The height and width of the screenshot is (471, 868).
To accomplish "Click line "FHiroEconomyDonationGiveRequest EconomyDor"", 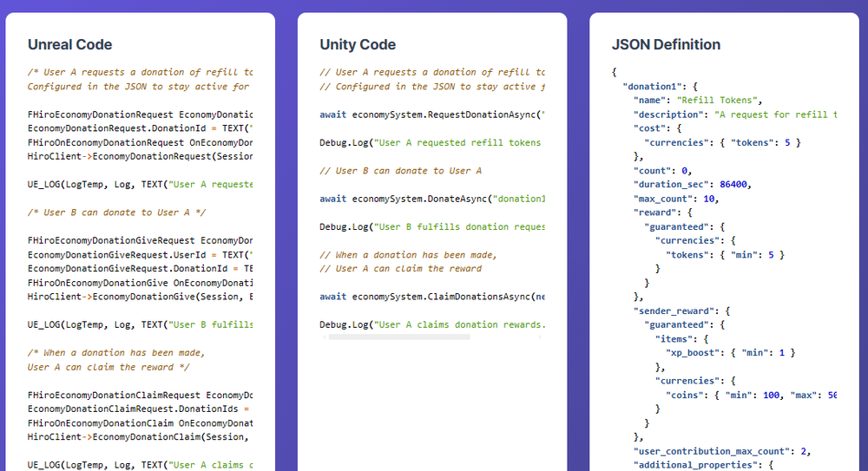I will click(140, 241).
